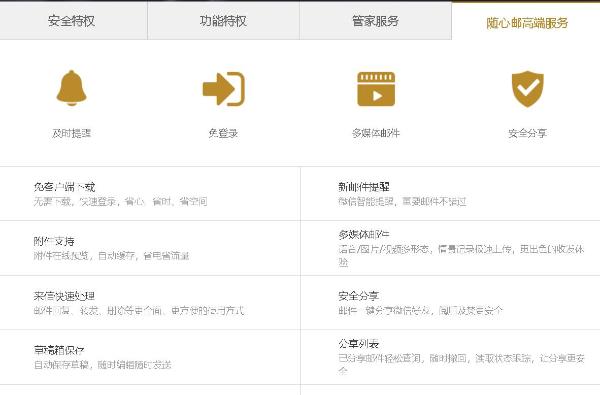Click the 安全分享 label under the shield icon

coord(527,133)
